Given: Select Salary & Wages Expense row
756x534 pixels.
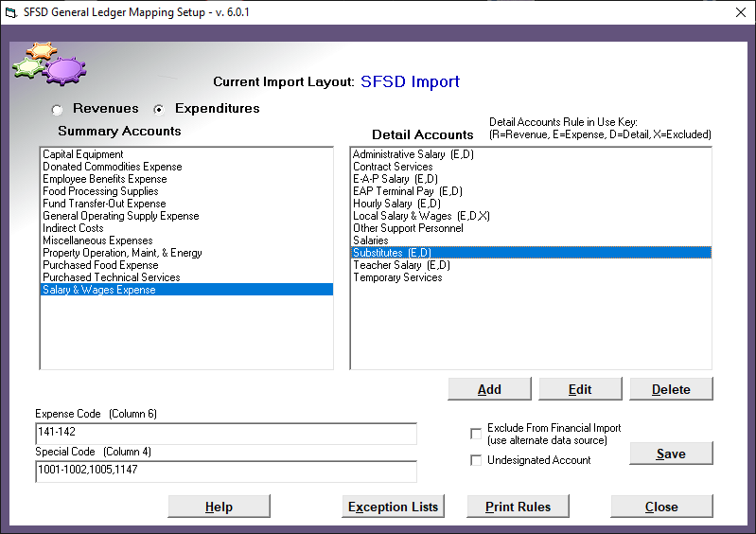Looking at the screenshot, I should (x=186, y=290).
